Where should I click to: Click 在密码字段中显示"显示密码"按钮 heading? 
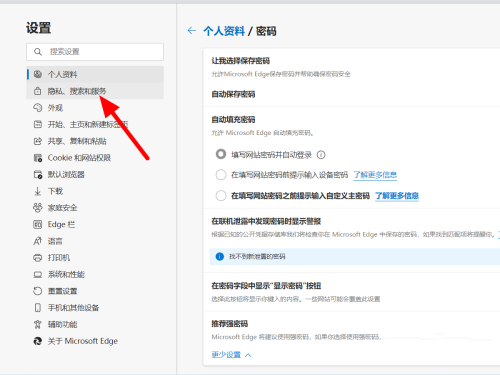point(266,286)
